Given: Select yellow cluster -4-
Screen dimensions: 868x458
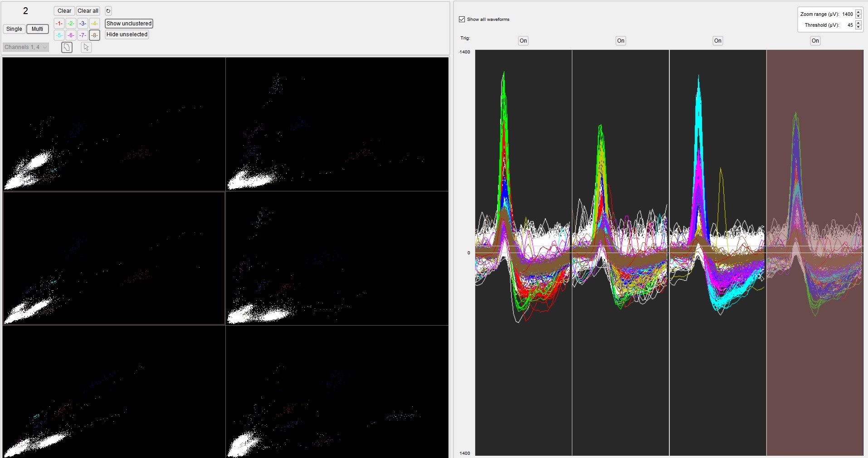Looking at the screenshot, I should [x=94, y=24].
